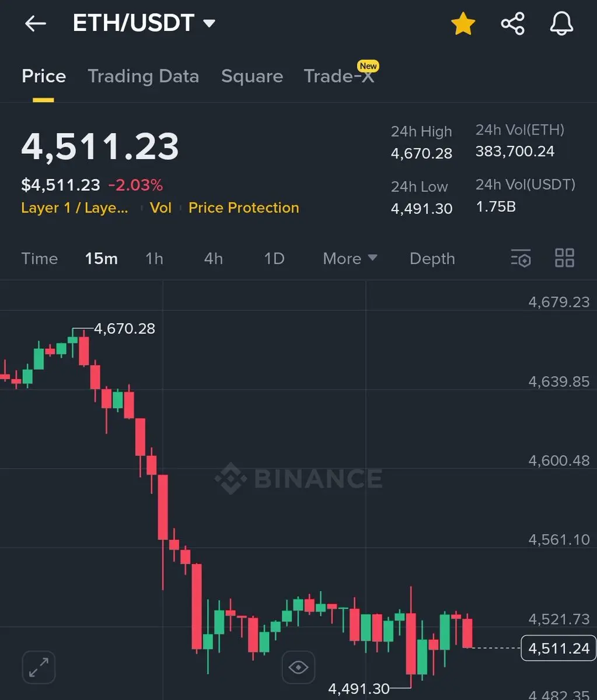Open the Trade-X tab

(x=339, y=76)
